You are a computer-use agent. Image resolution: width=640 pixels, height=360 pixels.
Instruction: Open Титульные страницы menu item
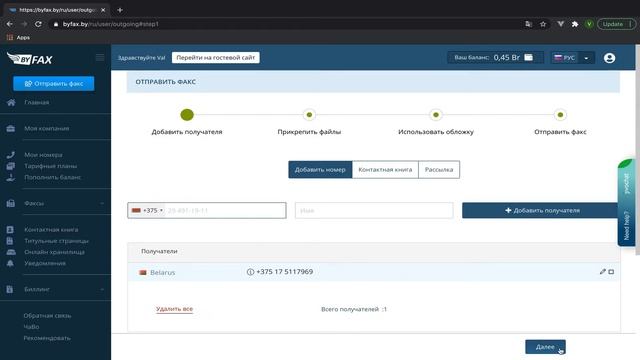point(56,241)
